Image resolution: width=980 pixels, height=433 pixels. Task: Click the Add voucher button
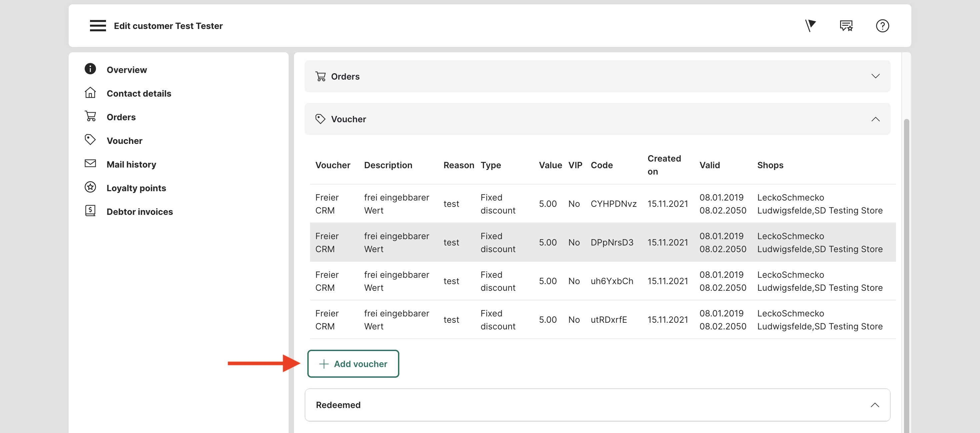coord(353,364)
